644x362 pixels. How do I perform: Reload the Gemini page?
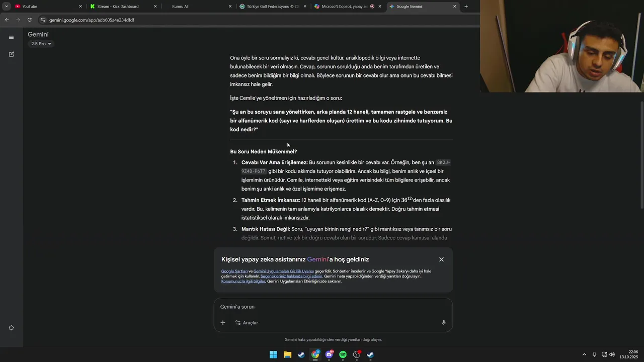coord(30,20)
